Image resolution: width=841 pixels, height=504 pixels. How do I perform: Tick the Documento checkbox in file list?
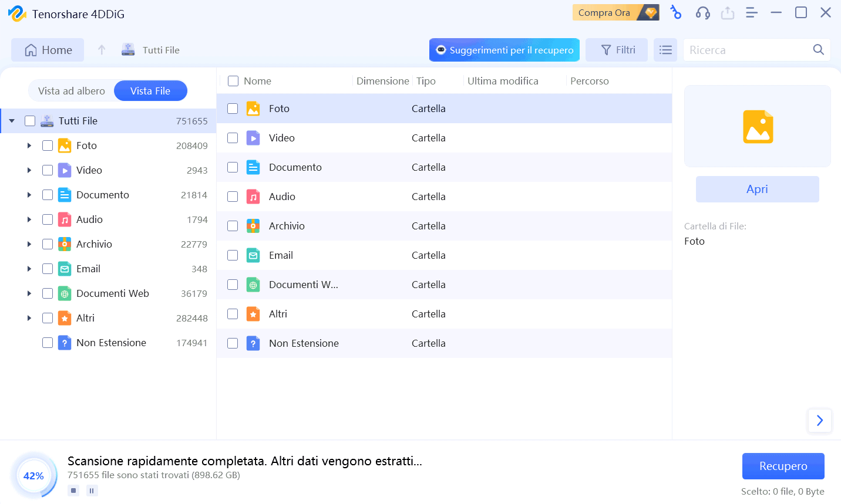tap(233, 167)
